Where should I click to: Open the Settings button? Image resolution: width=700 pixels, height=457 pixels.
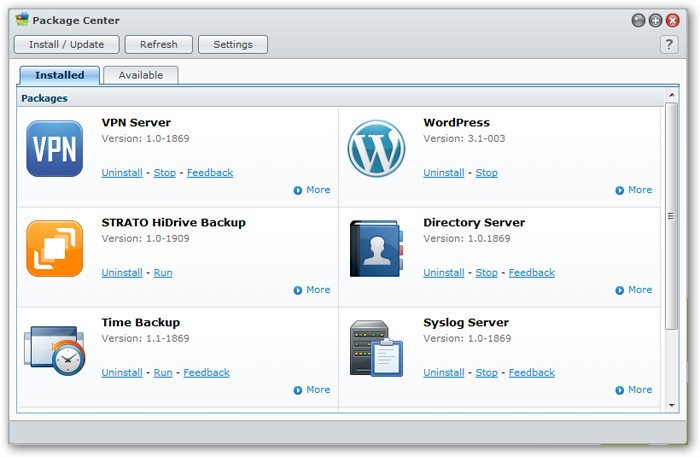pyautogui.click(x=233, y=44)
